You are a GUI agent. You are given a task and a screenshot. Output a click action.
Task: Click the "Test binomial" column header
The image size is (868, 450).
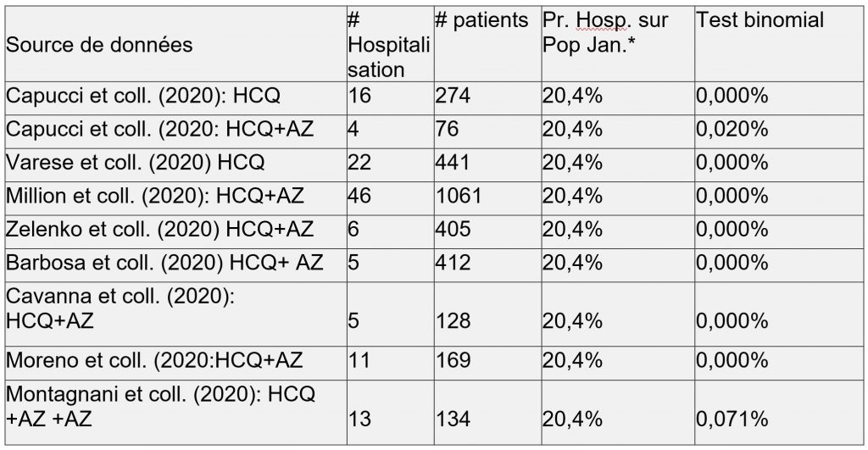(x=759, y=21)
